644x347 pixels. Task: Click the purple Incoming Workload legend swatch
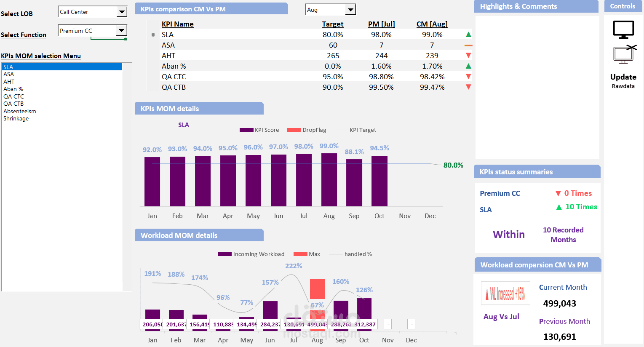pos(225,254)
